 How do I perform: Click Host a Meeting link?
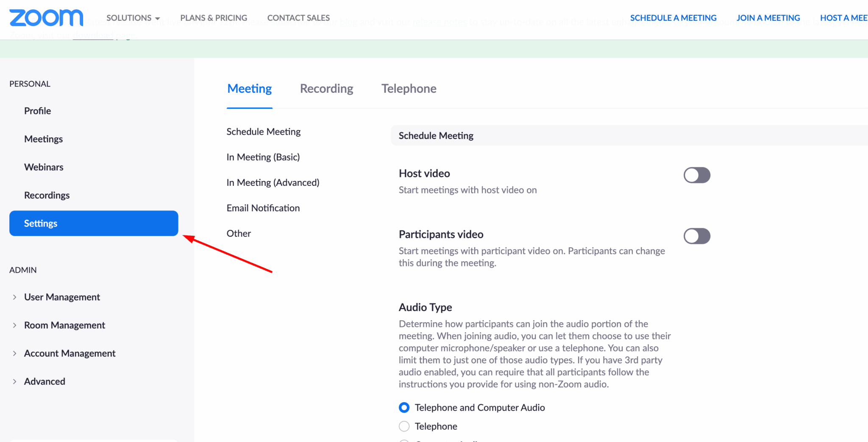[844, 18]
